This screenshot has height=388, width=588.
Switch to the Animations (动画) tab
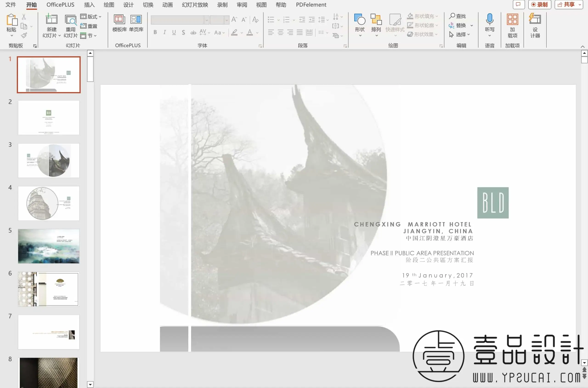[x=167, y=5]
